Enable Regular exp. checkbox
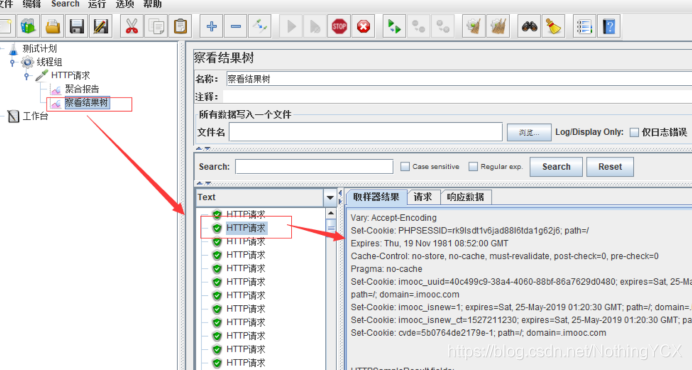This screenshot has height=370, width=692. point(473,166)
